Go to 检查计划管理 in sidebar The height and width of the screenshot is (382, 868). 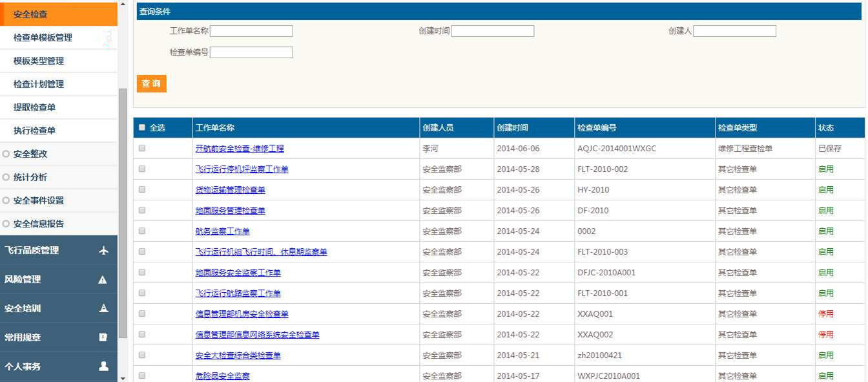[x=59, y=84]
